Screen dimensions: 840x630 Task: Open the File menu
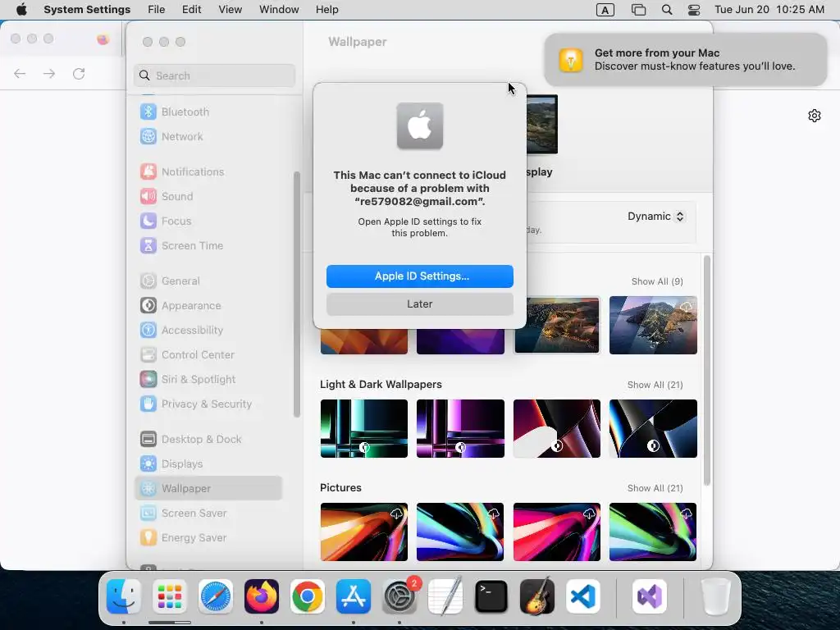pos(157,10)
